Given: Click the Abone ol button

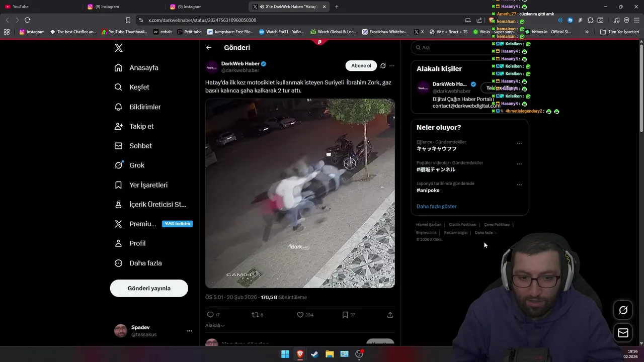Looking at the screenshot, I should tap(361, 66).
